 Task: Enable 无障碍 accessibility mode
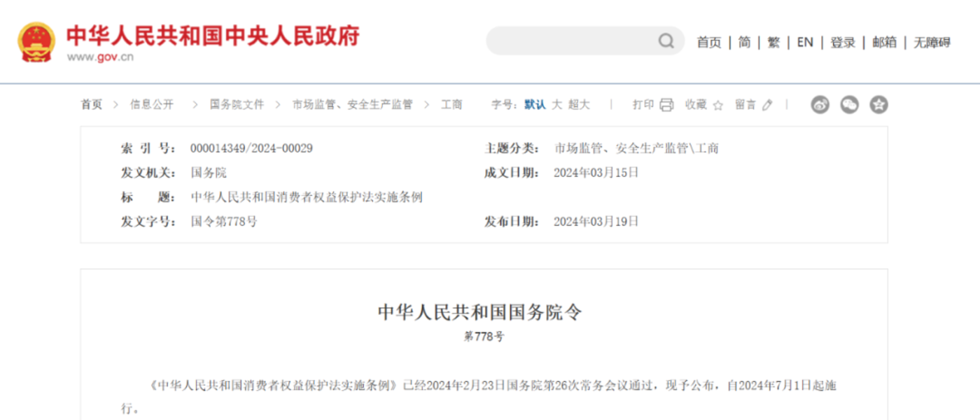(x=932, y=43)
